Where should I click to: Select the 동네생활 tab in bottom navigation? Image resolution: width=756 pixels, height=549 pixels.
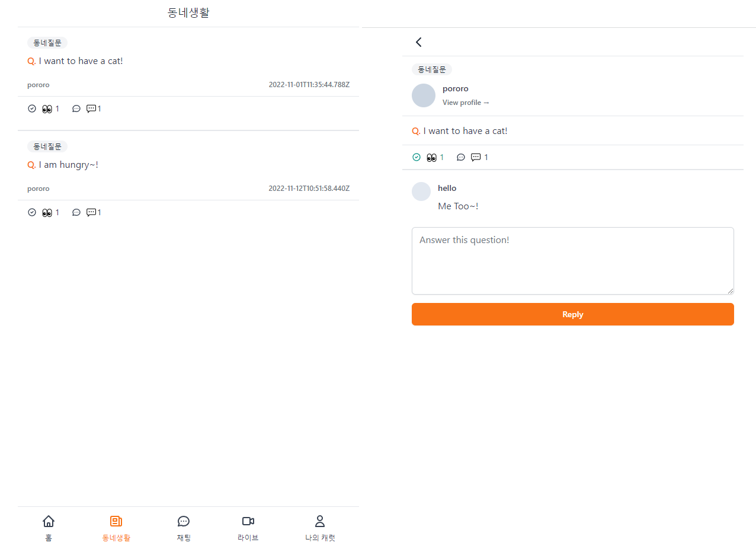[116, 529]
